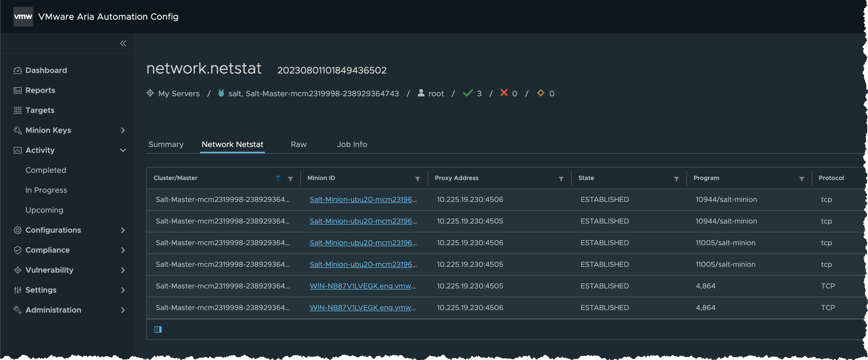Screen dimensions: 868x360
Task: Click the Settings sliders icon
Action: [x=17, y=290]
